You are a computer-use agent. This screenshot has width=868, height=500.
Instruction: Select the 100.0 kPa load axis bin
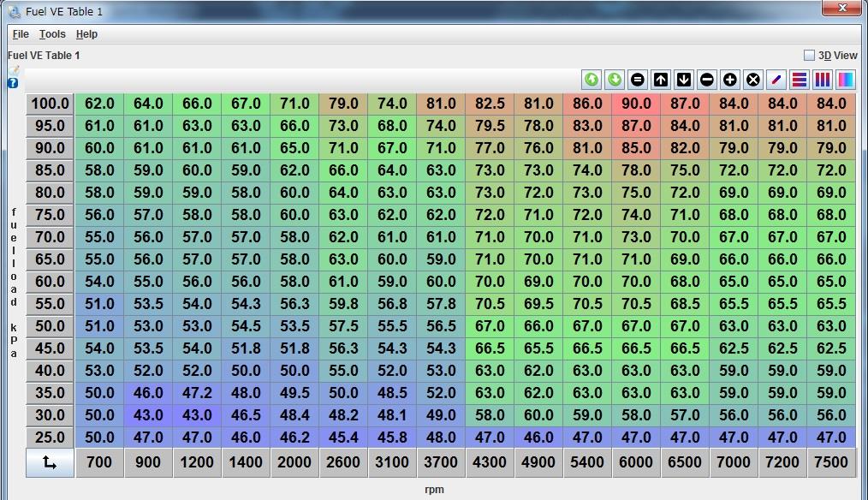tap(50, 104)
